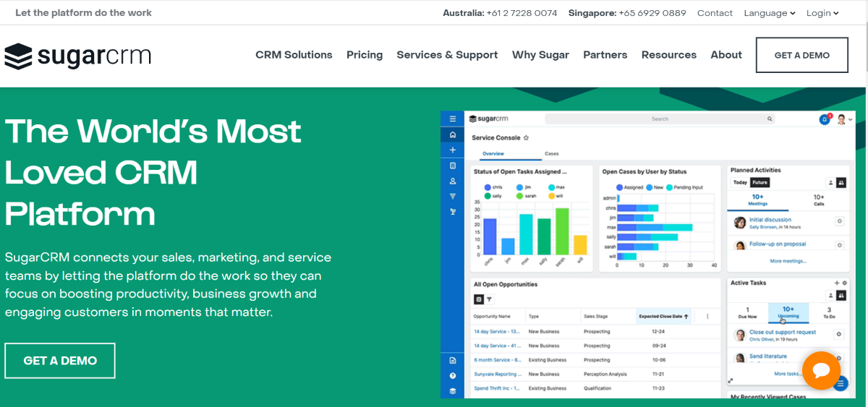Screen dimensions: 868x407
Task: Click the stacked layers icon at sidebar bottom
Action: pyautogui.click(x=453, y=390)
